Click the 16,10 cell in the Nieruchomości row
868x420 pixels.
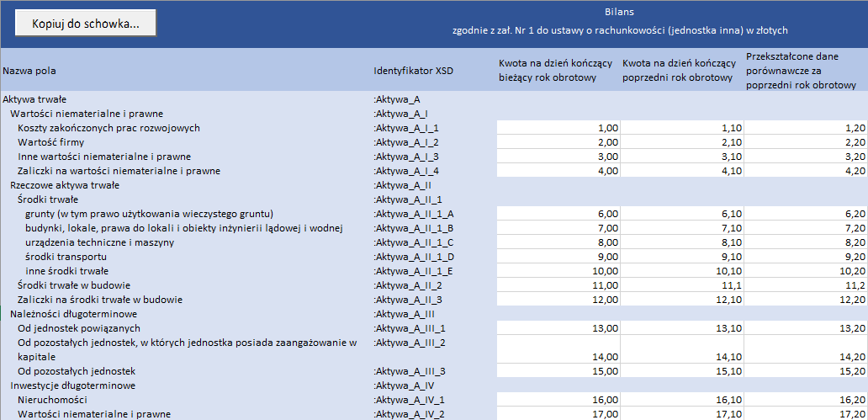click(x=683, y=400)
